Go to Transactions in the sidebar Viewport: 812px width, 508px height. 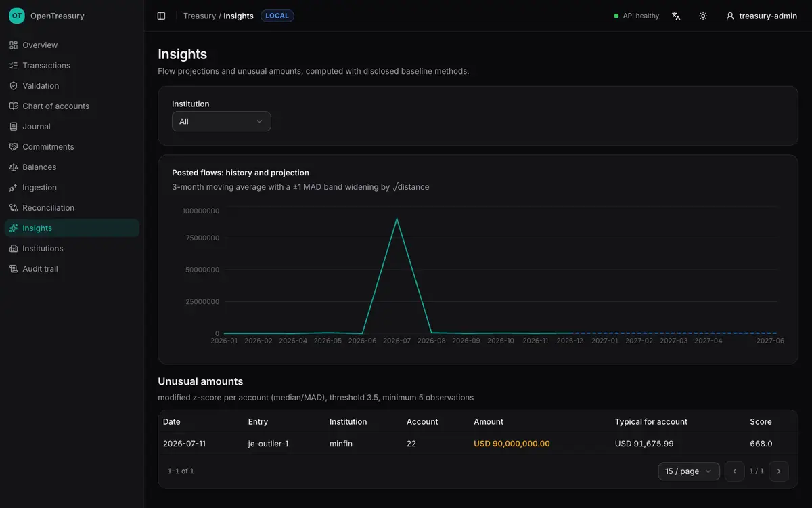pyautogui.click(x=72, y=66)
